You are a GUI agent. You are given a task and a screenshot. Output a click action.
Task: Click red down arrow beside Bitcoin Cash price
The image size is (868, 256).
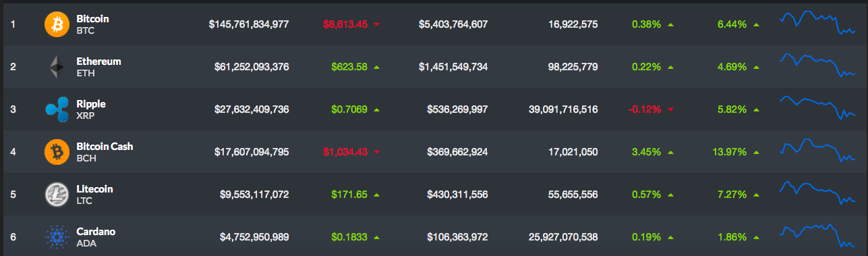click(x=376, y=152)
